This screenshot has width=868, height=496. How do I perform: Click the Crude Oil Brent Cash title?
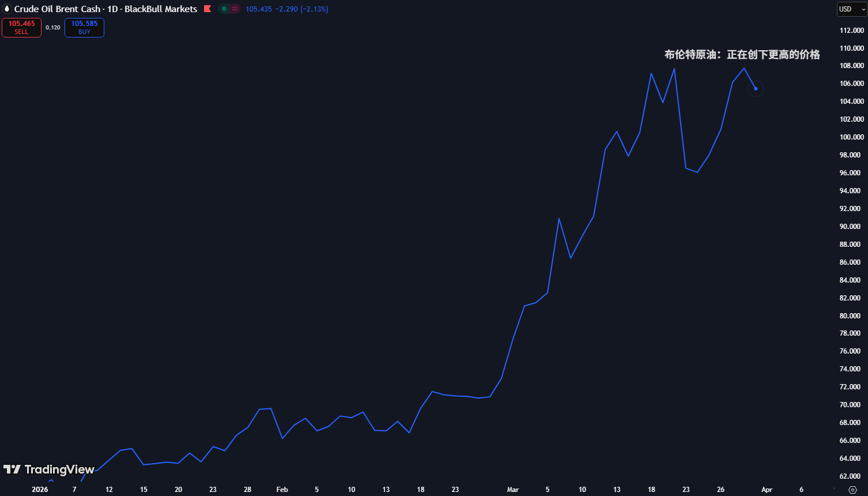click(x=57, y=9)
